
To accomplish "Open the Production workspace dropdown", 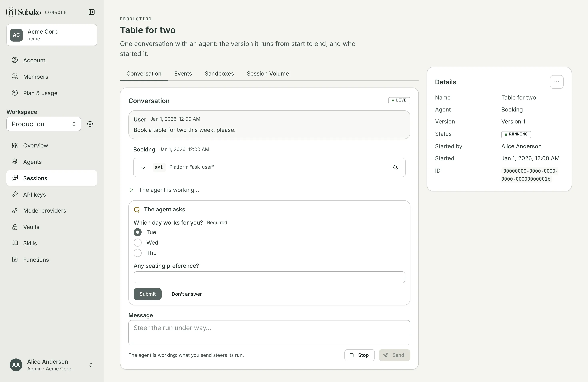I will [x=44, y=124].
